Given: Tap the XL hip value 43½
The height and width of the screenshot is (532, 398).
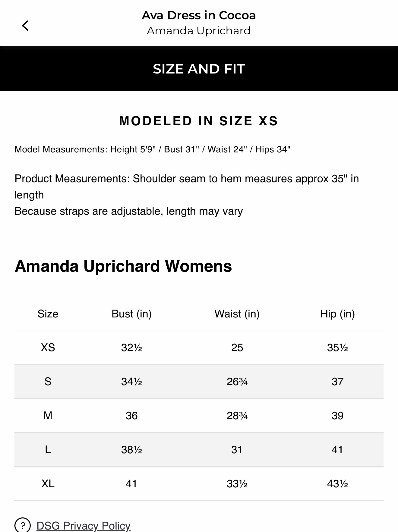Looking at the screenshot, I should [x=337, y=484].
